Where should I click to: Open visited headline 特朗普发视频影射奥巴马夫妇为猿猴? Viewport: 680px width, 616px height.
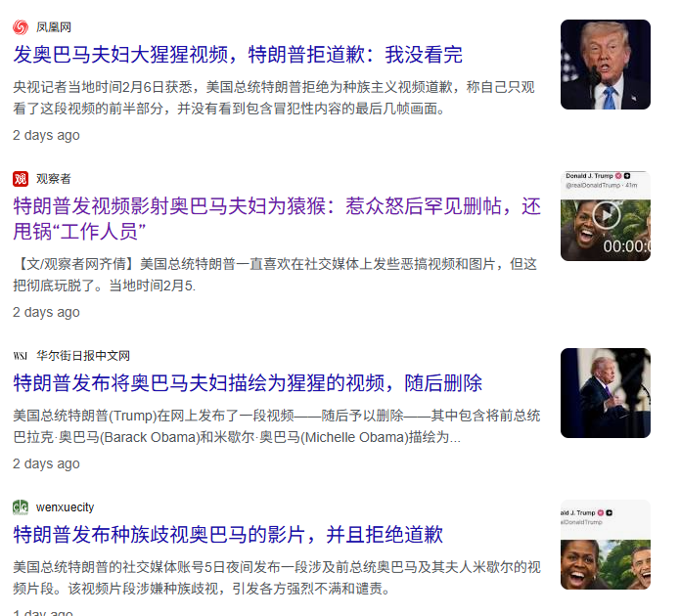[x=277, y=219]
